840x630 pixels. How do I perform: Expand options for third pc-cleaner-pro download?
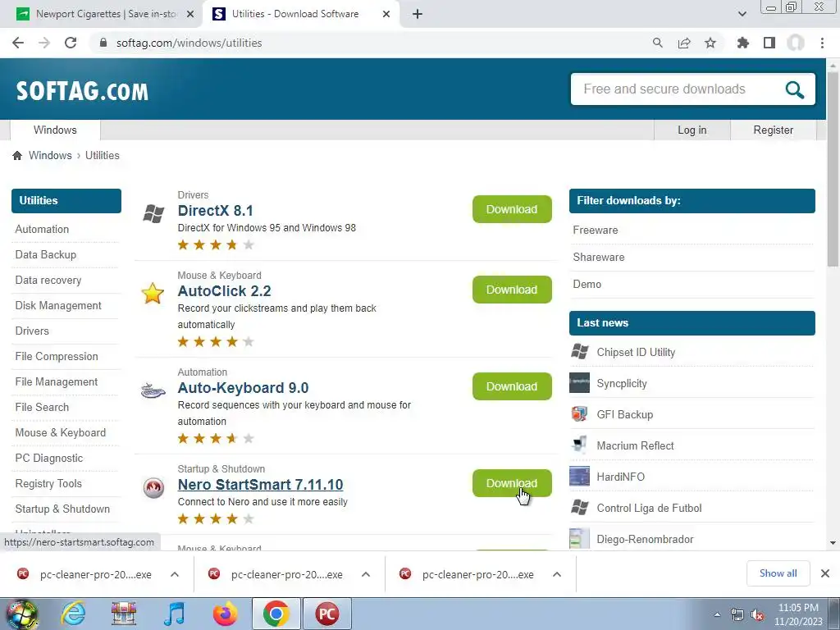pyautogui.click(x=557, y=574)
